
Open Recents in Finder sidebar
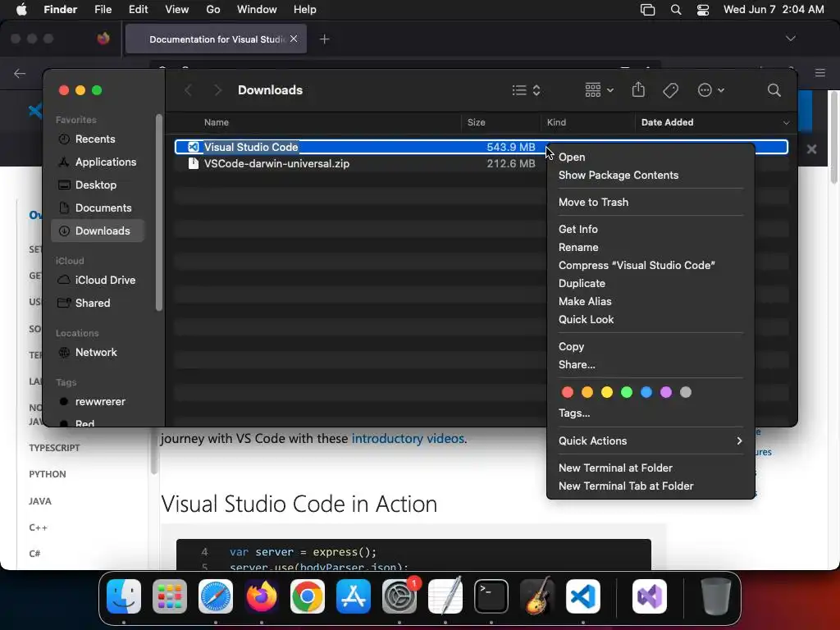pos(94,139)
